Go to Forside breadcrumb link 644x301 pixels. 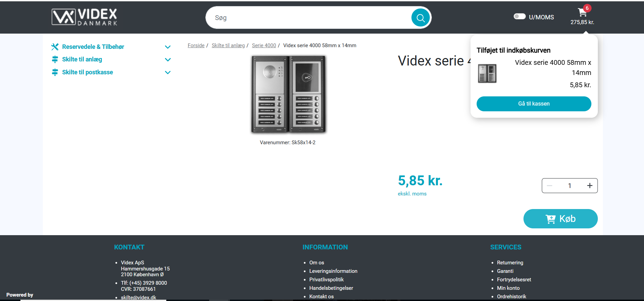pos(196,45)
